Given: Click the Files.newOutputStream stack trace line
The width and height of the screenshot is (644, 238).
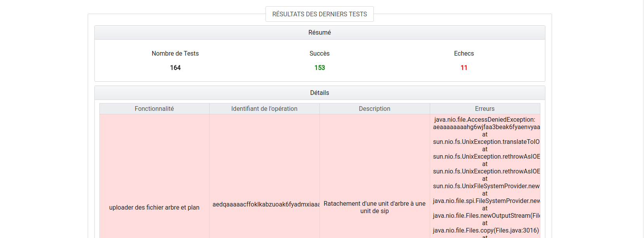Looking at the screenshot, I should [x=486, y=216].
